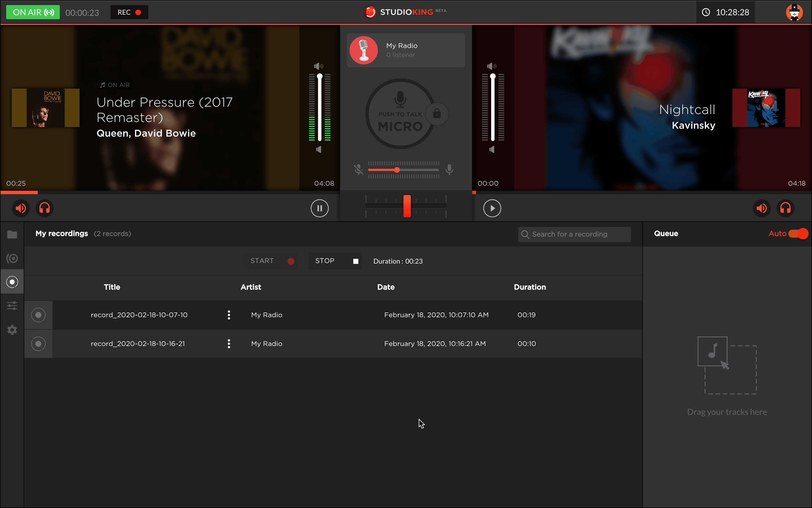Click the microphone icon right of mic slider
The image size is (812, 508).
449,170
